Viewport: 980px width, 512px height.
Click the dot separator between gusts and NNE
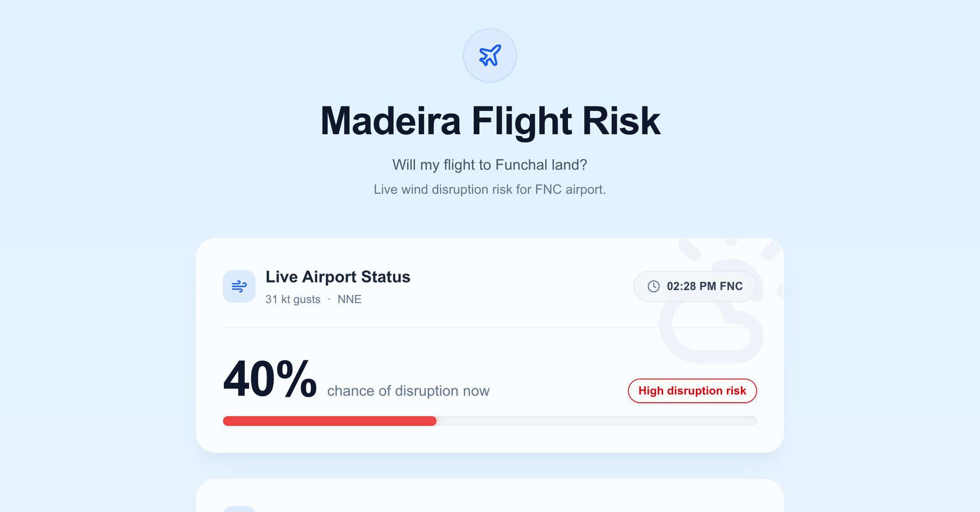pos(329,299)
